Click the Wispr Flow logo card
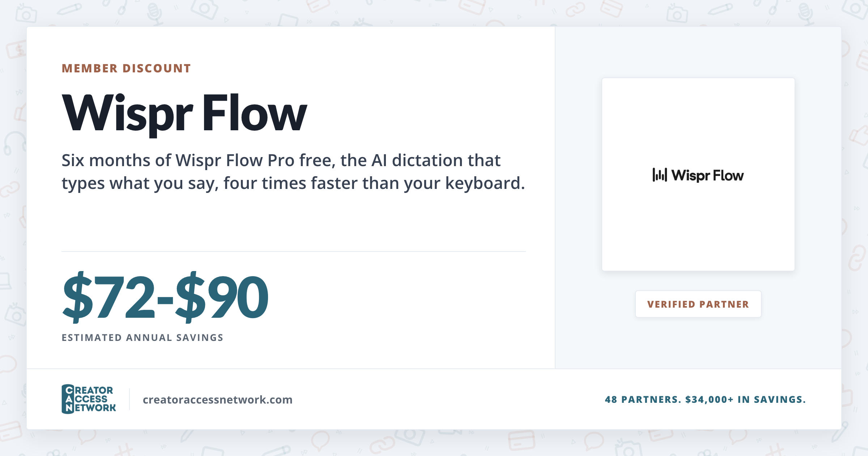868x456 pixels. tap(698, 174)
